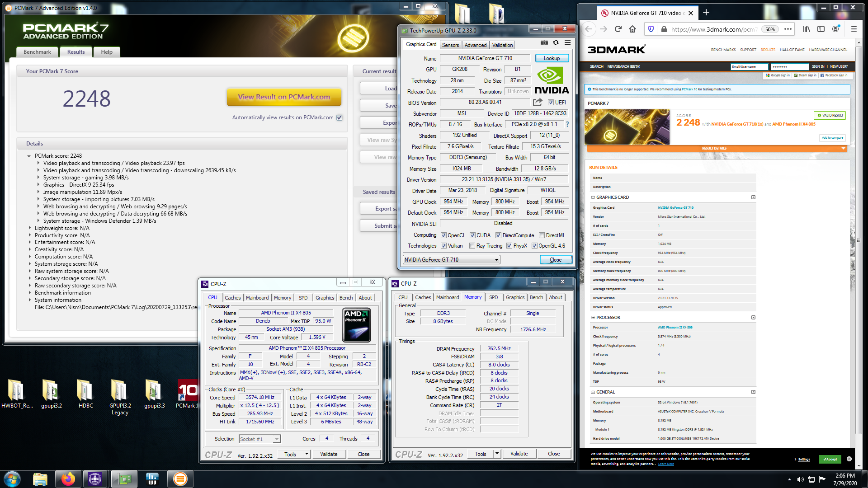The width and height of the screenshot is (868, 488).
Task: Toggle the DirectML checkbox in GPU-Z
Action: pyautogui.click(x=542, y=235)
